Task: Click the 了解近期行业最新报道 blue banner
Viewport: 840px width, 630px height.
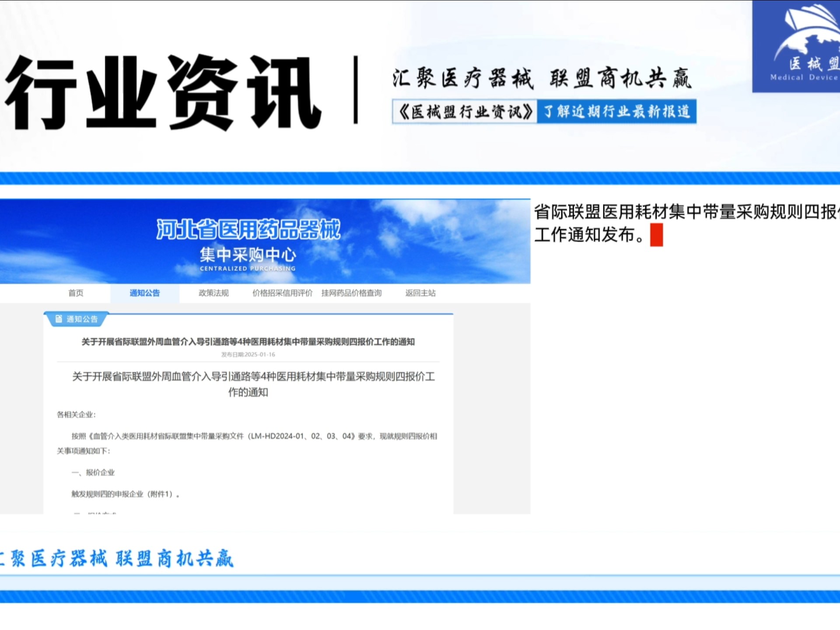Action: coord(617,112)
